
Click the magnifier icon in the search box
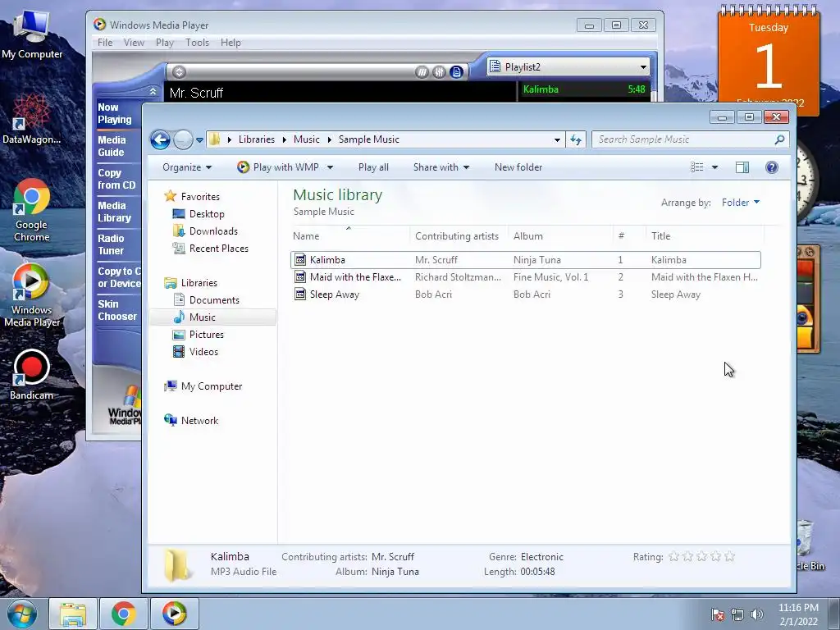click(x=779, y=139)
